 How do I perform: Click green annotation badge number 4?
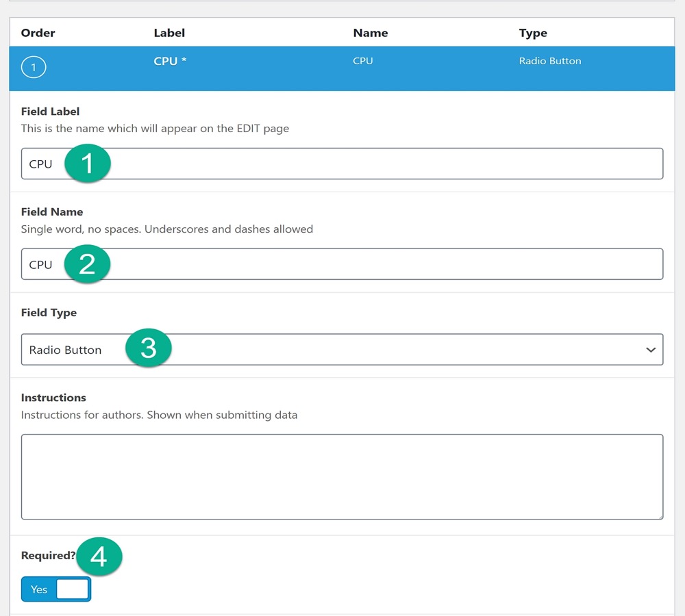tap(99, 556)
